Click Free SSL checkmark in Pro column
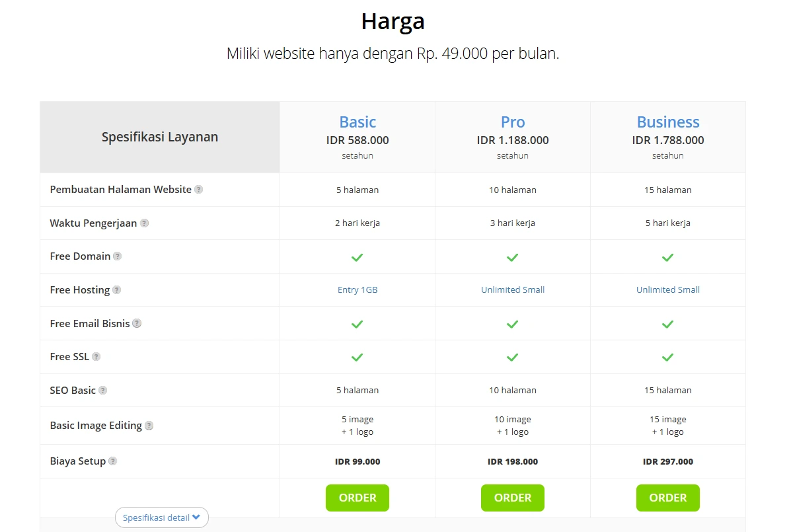This screenshot has width=789, height=532. [x=512, y=358]
